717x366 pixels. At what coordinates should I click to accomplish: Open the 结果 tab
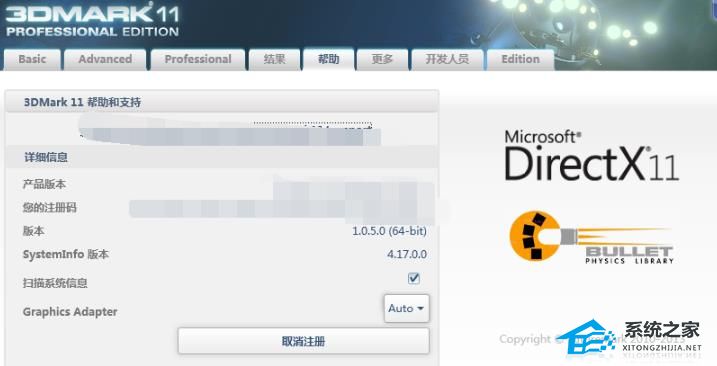pos(274,59)
